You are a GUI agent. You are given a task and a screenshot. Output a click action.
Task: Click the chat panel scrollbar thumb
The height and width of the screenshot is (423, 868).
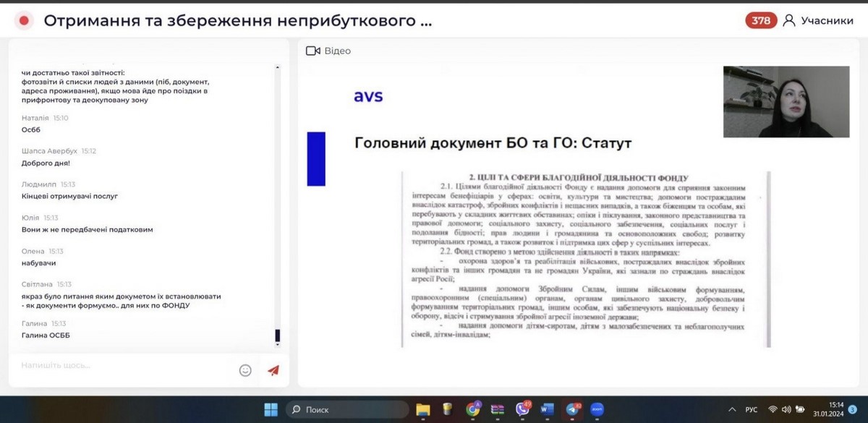(x=278, y=336)
